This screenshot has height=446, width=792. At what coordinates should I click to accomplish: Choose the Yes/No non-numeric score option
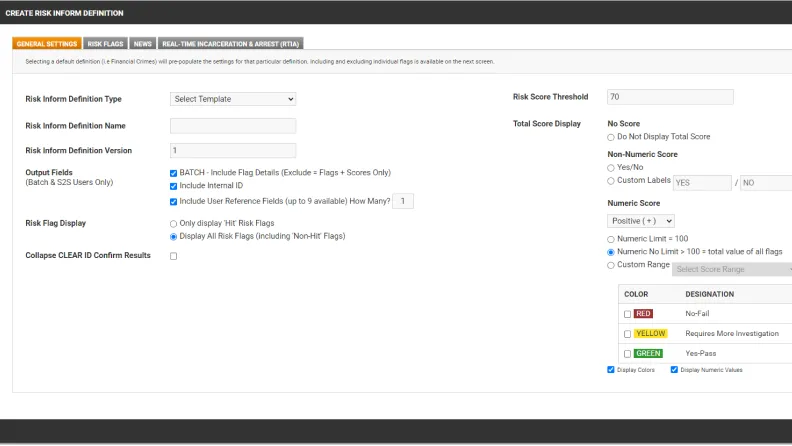pos(612,168)
